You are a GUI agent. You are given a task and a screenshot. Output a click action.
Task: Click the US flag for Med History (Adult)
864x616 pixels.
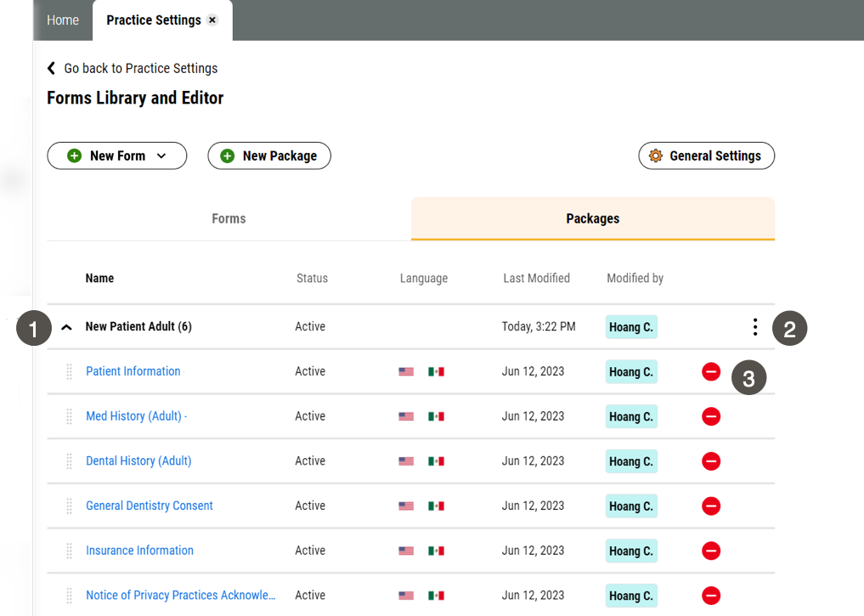point(406,416)
